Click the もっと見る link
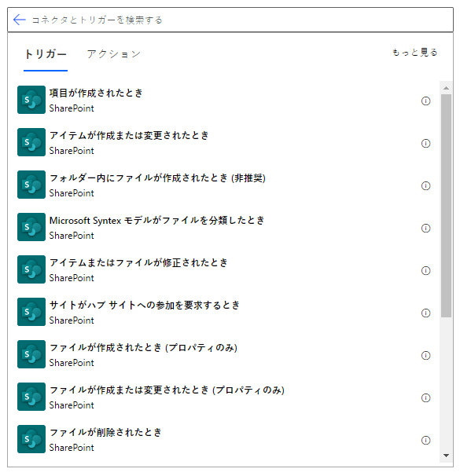This screenshot has width=460, height=476. 414,53
